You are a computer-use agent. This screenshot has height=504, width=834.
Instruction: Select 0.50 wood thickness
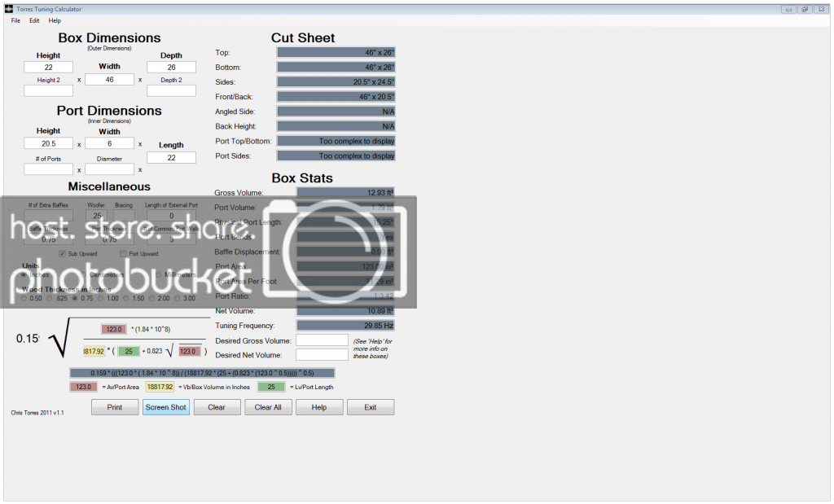(x=24, y=298)
